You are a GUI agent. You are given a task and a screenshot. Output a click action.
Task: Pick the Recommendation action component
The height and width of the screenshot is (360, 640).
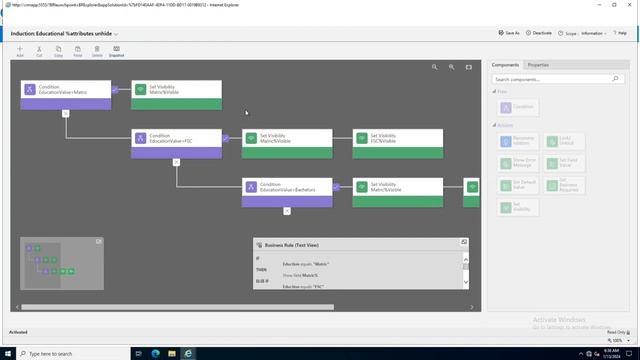(518, 141)
